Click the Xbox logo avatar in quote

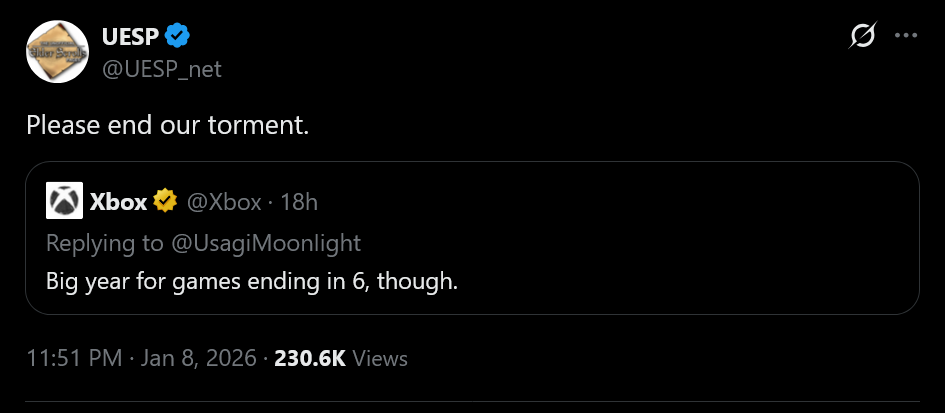[64, 201]
